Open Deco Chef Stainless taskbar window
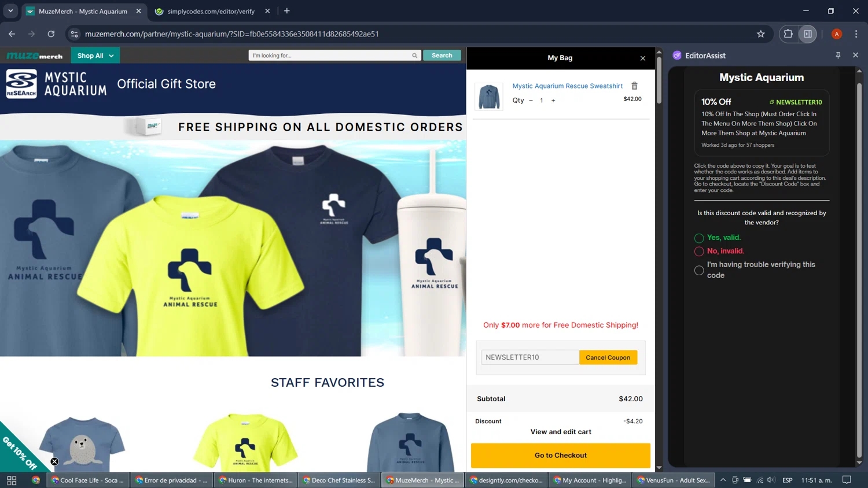The width and height of the screenshot is (868, 488). 339,480
